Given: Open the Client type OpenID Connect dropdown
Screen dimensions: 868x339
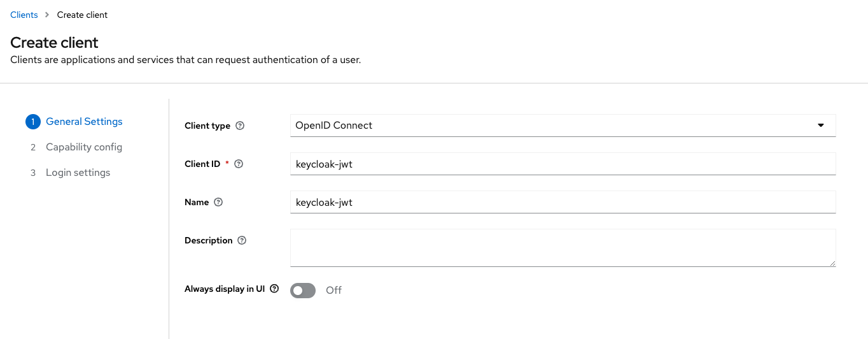Looking at the screenshot, I should coord(554,126).
